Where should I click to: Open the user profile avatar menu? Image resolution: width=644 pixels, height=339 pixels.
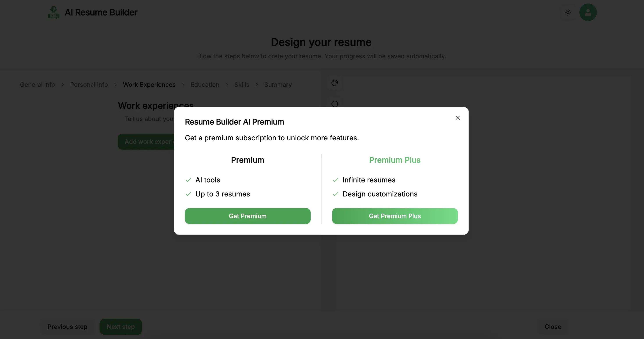[x=588, y=12]
